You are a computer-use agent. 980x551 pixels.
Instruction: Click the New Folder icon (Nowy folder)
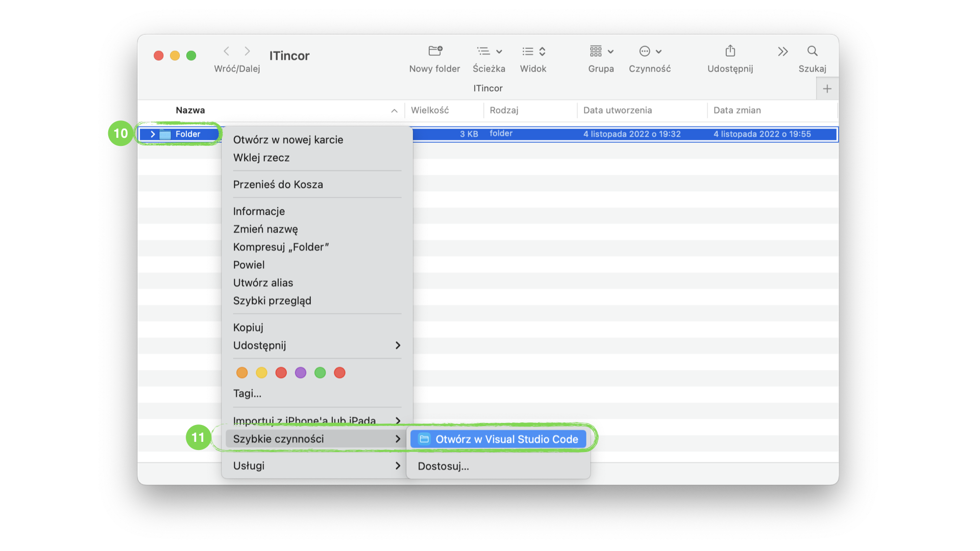pyautogui.click(x=435, y=51)
